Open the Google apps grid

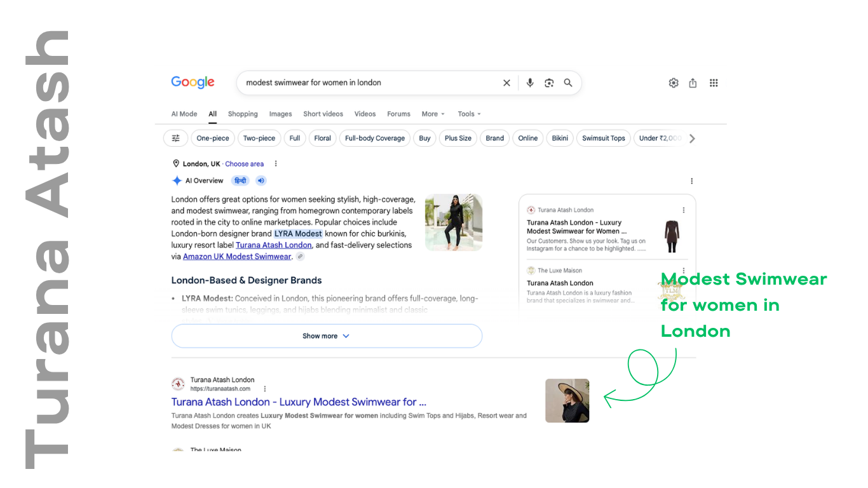pyautogui.click(x=714, y=83)
